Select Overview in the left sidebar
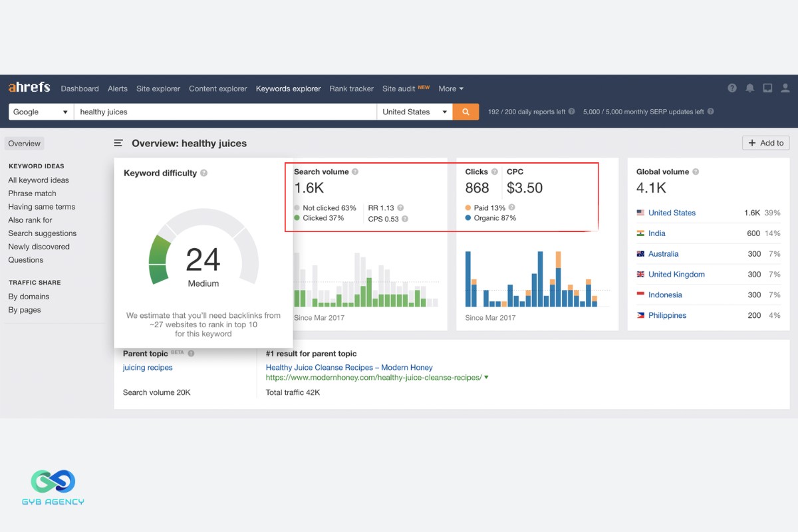The height and width of the screenshot is (532, 798). coord(25,143)
